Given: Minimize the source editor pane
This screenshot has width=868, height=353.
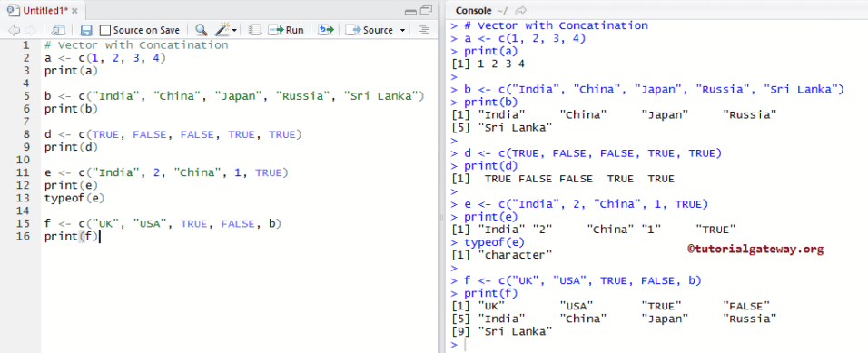Looking at the screenshot, I should [x=410, y=11].
